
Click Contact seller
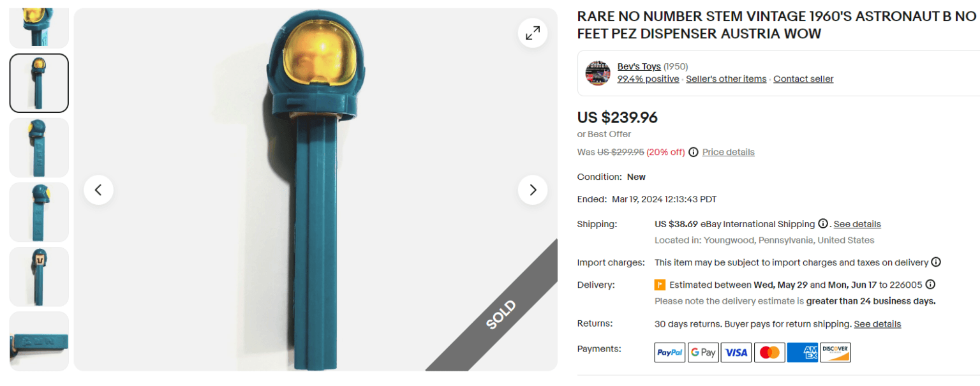click(x=803, y=78)
